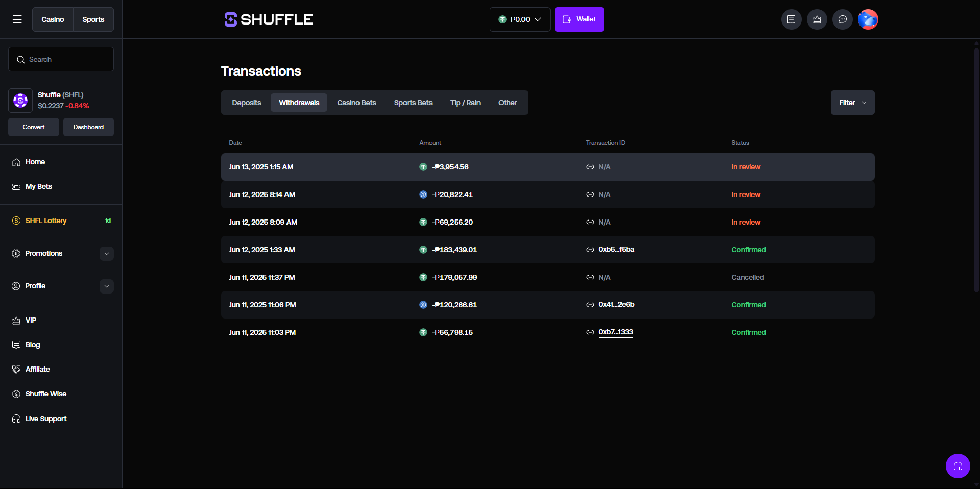Open the user avatar menu
This screenshot has width=980, height=489.
tap(868, 19)
